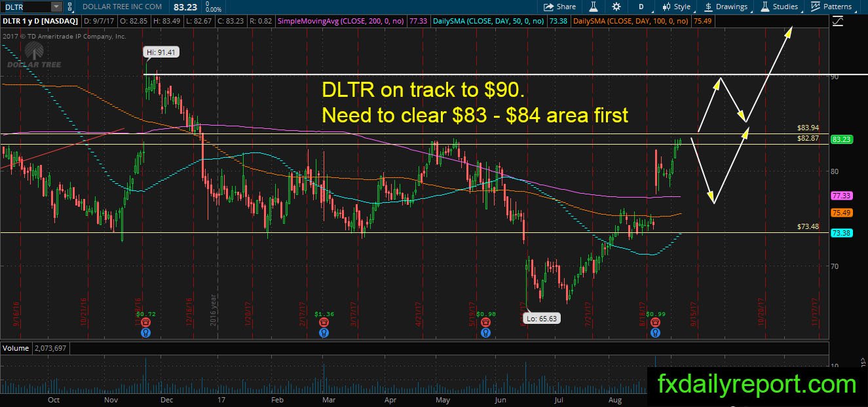
Task: Click the Share button
Action: 560,7
